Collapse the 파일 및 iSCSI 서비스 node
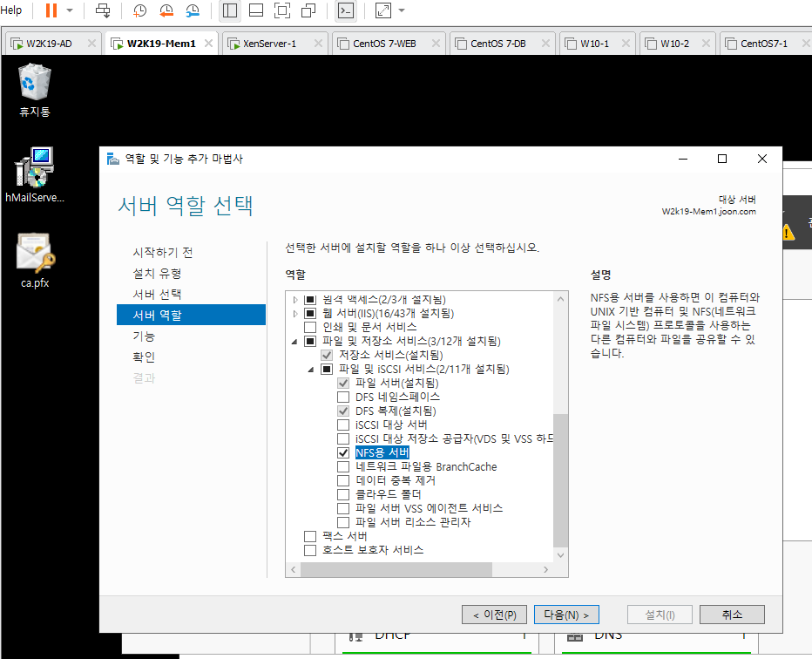 tap(311, 370)
